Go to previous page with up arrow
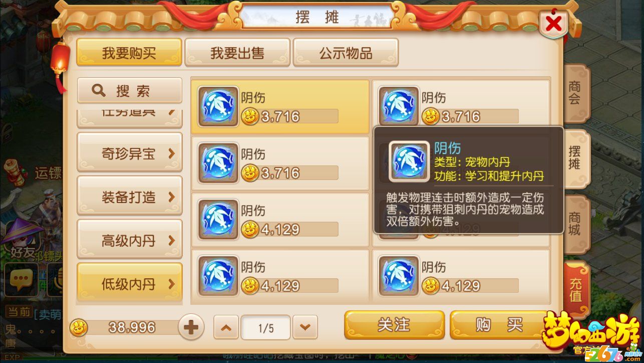 226,328
